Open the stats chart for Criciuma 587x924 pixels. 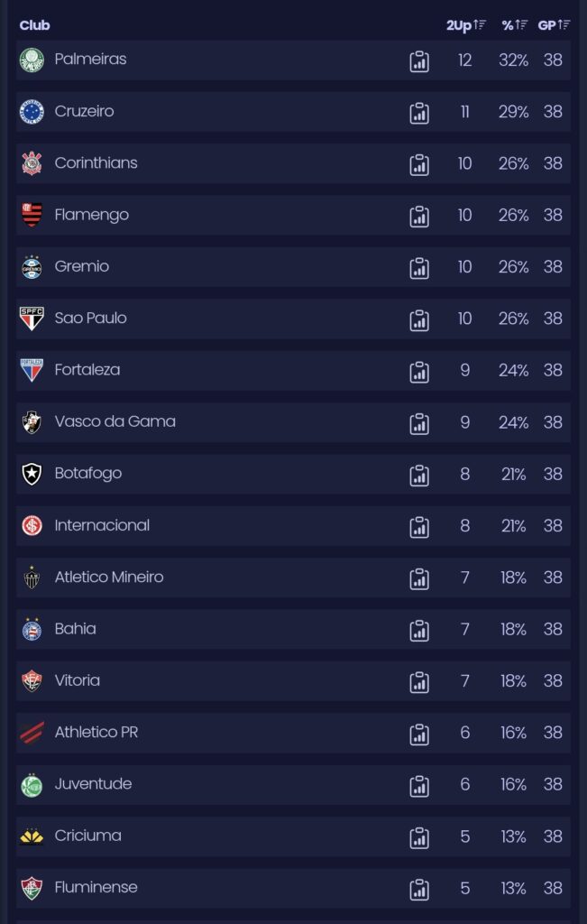[419, 836]
